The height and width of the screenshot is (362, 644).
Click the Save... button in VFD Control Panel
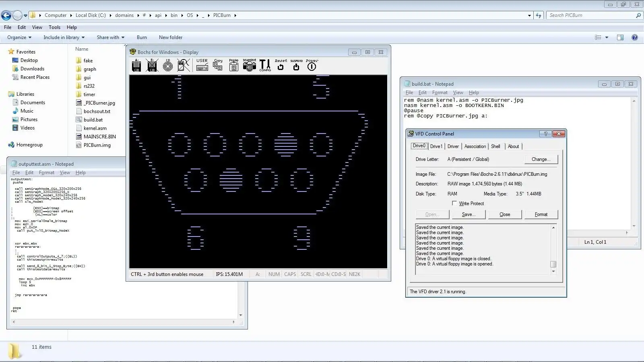coord(469,214)
